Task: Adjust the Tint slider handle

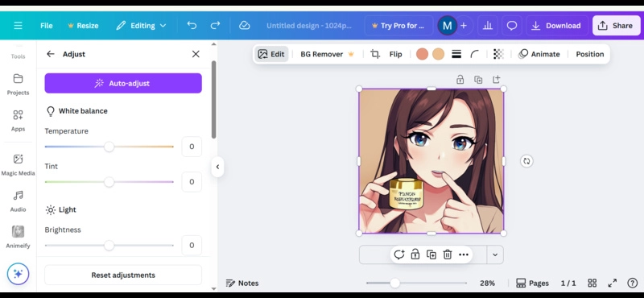Action: coord(109,182)
